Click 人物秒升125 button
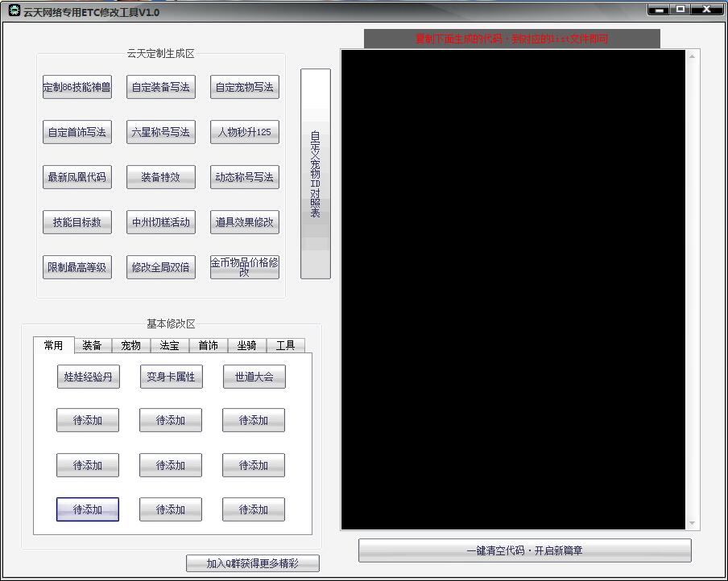Viewport: 728px width, 581px height. click(x=245, y=132)
